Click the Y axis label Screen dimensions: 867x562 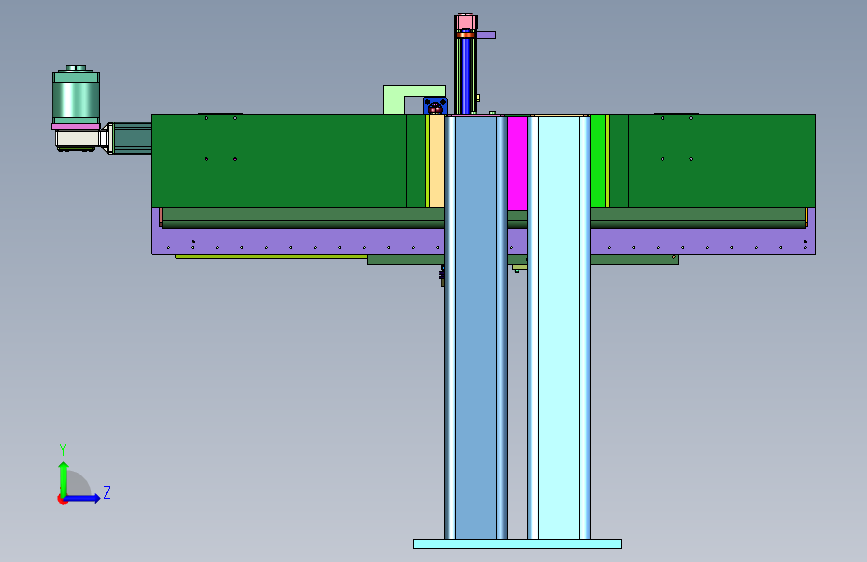click(63, 449)
